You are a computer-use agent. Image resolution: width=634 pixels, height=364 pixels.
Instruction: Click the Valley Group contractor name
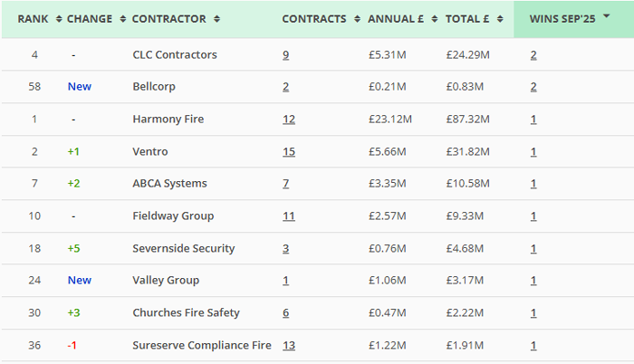[166, 281]
